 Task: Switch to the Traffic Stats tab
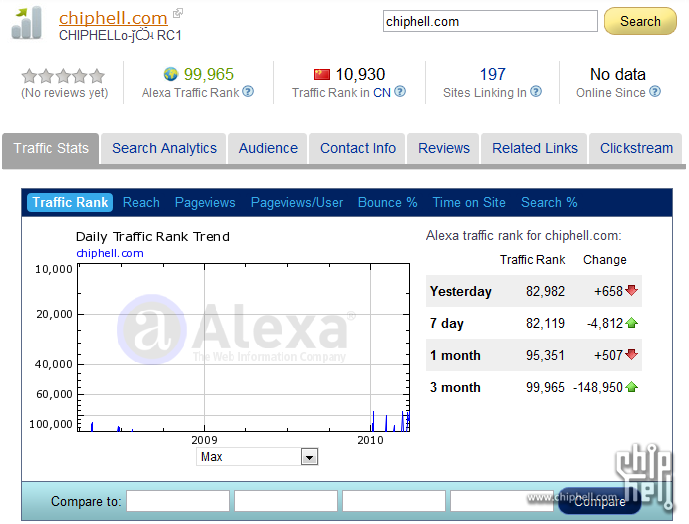point(51,149)
